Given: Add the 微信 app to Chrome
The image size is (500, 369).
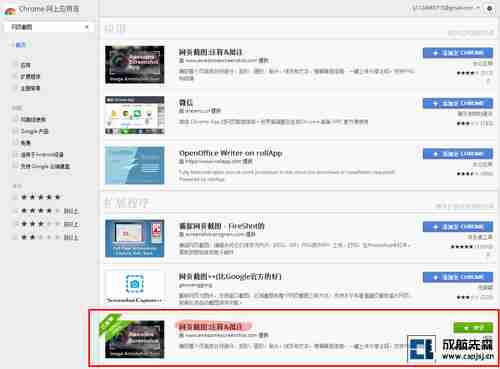Looking at the screenshot, I should [x=458, y=103].
